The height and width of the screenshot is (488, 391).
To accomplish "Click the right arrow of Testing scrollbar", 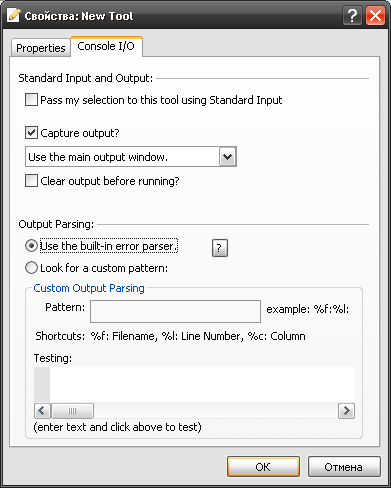I will tap(346, 411).
